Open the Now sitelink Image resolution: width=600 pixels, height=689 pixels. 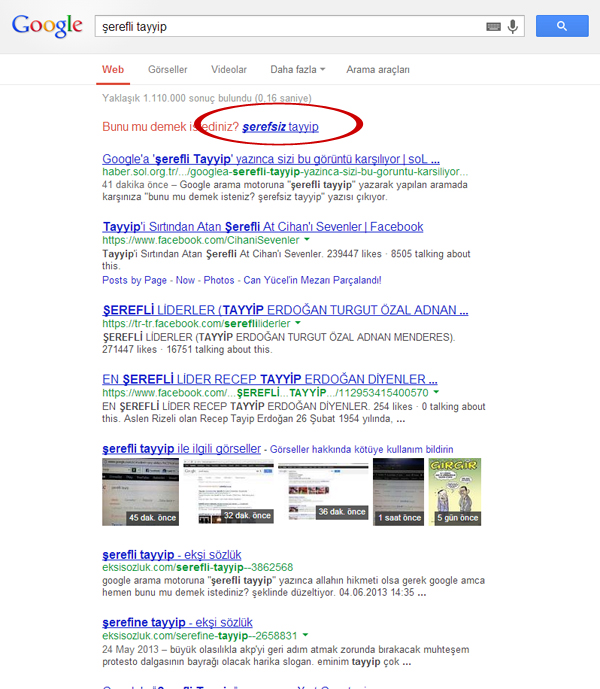click(x=185, y=280)
